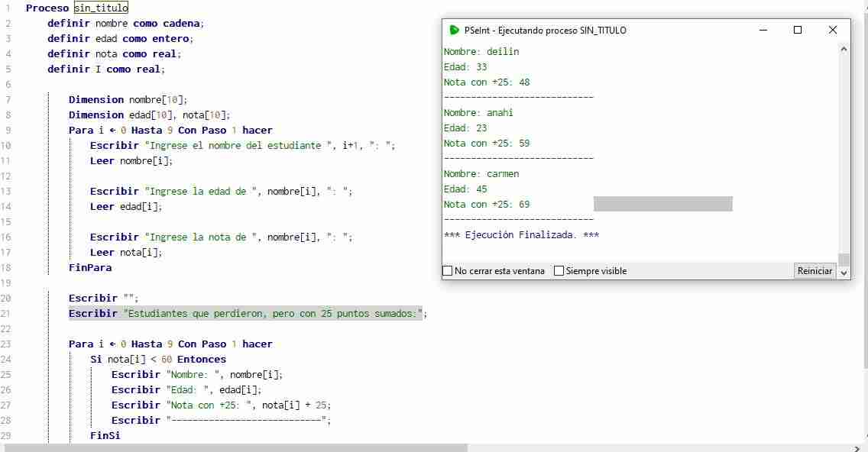Click 'definir I como real;' line

coord(105,69)
